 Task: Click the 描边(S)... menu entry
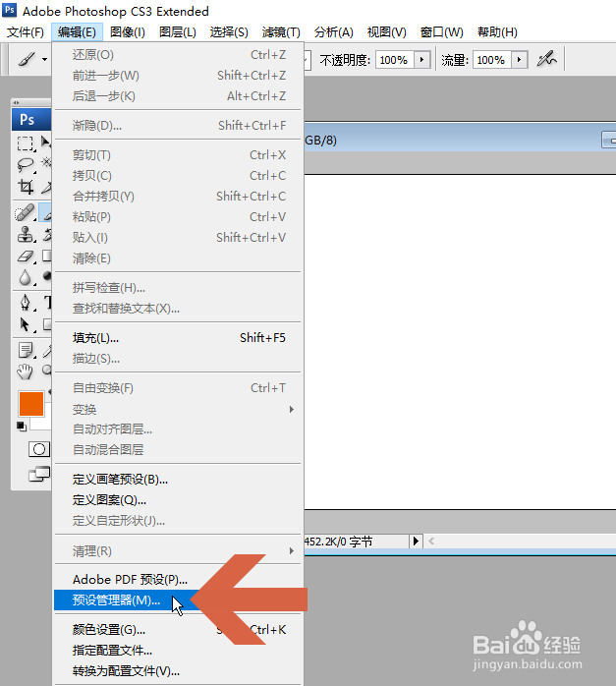(x=179, y=359)
